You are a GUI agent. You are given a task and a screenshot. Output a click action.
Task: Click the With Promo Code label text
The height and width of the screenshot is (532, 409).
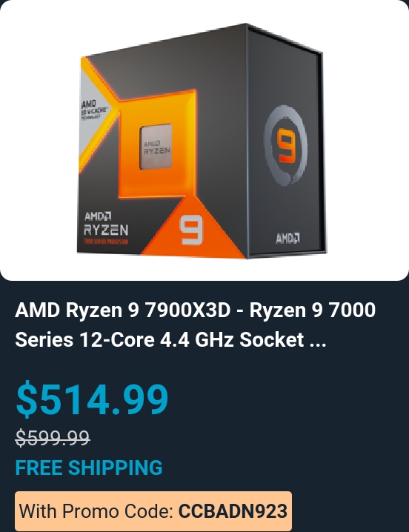[97, 511]
